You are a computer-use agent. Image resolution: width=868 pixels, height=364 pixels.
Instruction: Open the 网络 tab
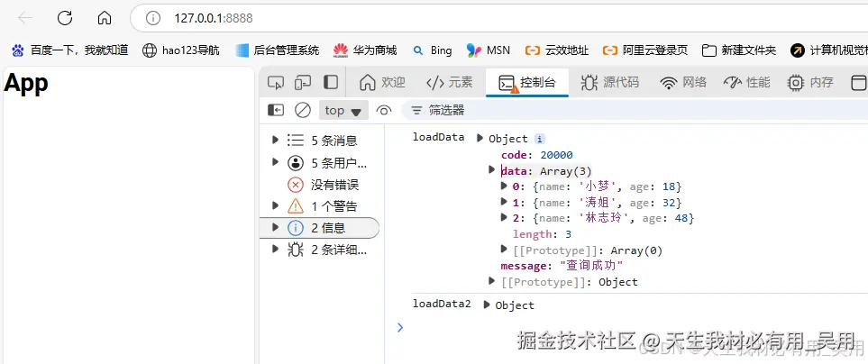683,82
